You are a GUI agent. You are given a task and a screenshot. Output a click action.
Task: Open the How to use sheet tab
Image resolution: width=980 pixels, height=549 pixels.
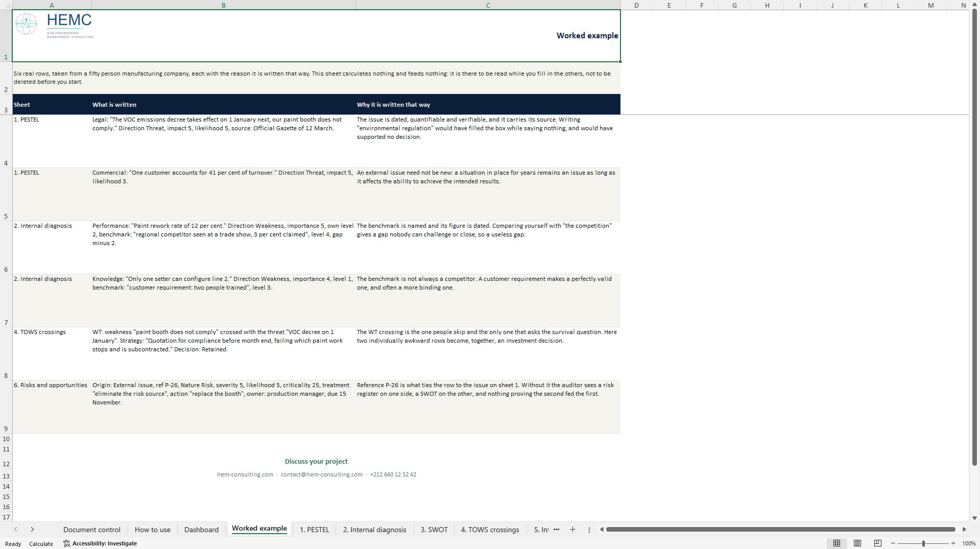point(153,530)
